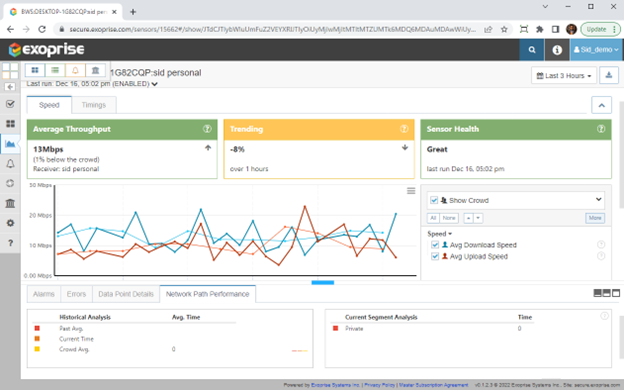Toggle Avg Download Speed checkbox
Screen dimensions: 624x390
(x=435, y=245)
